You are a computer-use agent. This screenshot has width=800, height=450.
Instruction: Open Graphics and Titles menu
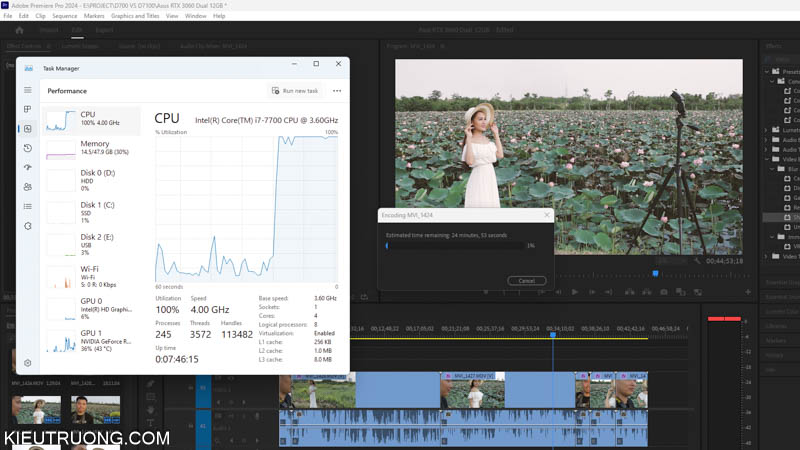(x=135, y=16)
